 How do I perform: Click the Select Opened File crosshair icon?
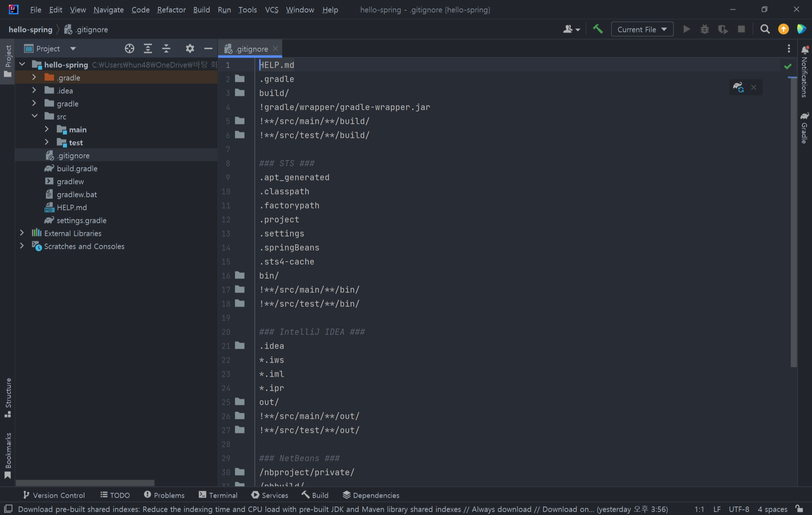click(x=129, y=49)
